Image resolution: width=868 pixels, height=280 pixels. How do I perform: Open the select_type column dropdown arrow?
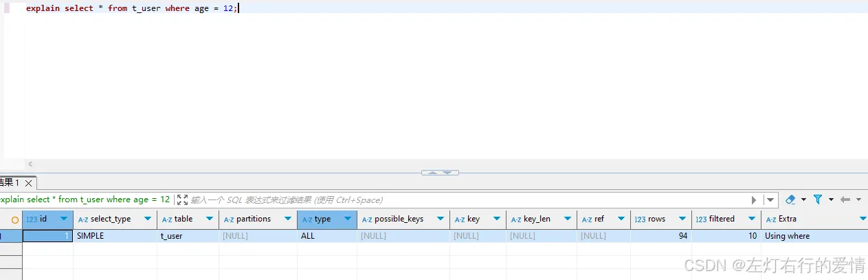[148, 219]
